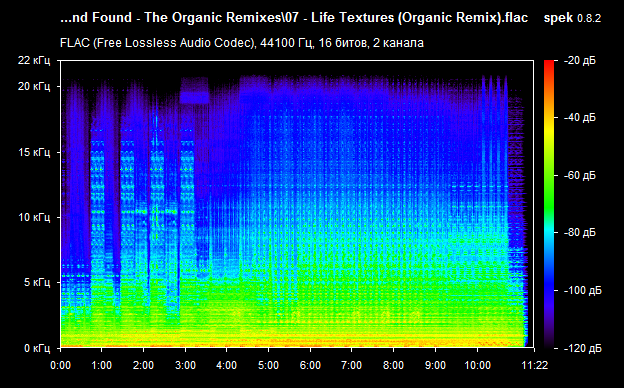Click the 5 кГц frequency axis label

point(37,283)
